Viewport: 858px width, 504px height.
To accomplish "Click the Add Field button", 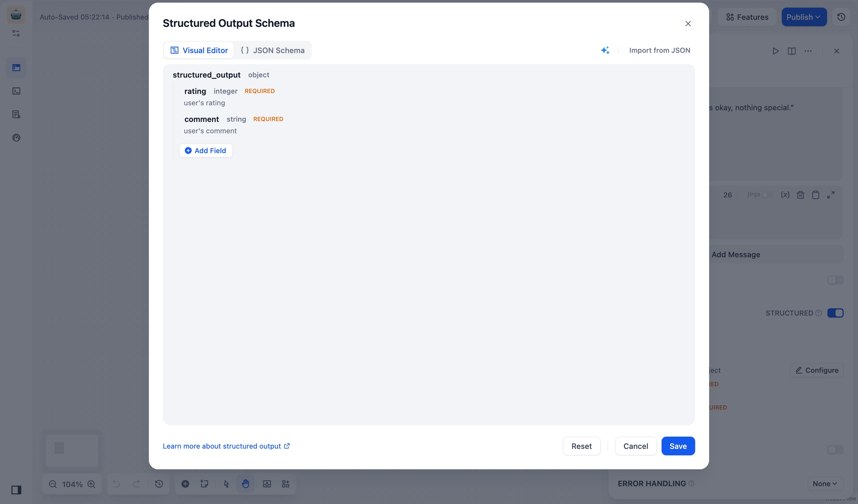I will [206, 150].
